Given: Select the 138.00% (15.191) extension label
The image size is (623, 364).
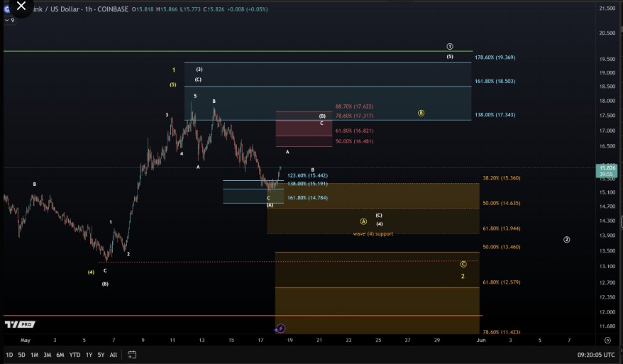Looking at the screenshot, I should [307, 184].
